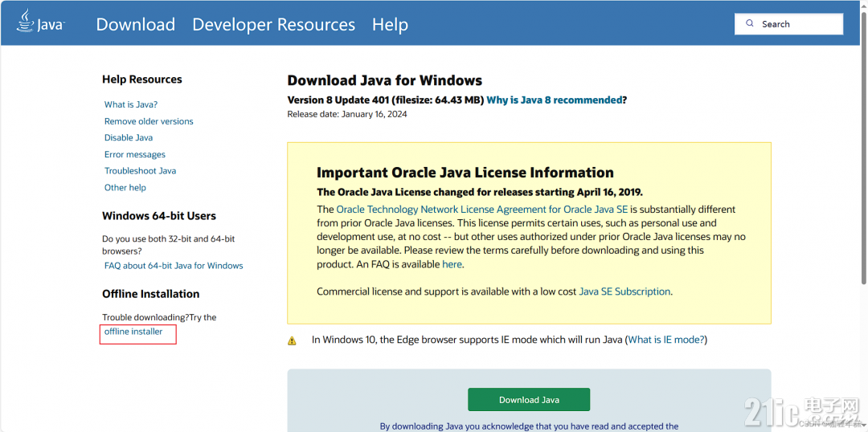Click the 'offline installer' link
Viewport: 868px width, 432px height.
(133, 332)
